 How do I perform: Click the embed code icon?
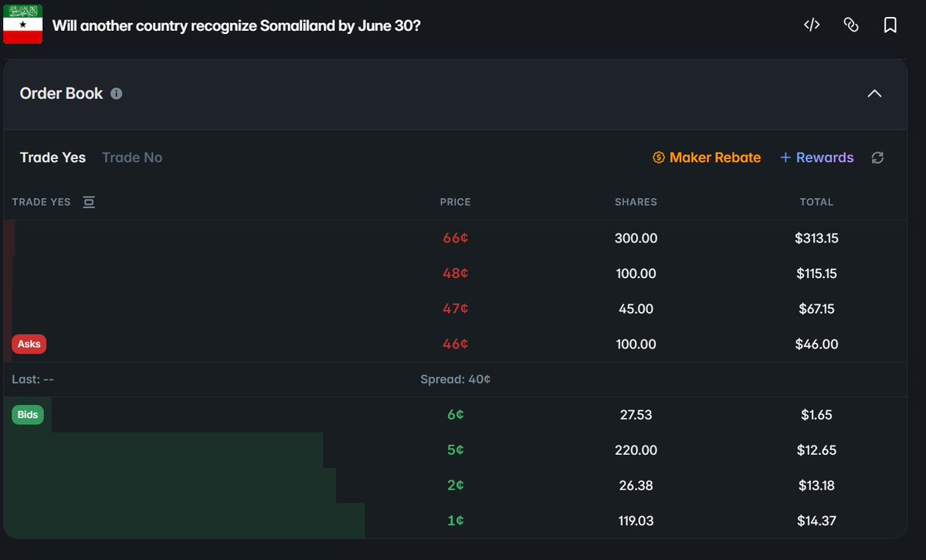pos(812,25)
